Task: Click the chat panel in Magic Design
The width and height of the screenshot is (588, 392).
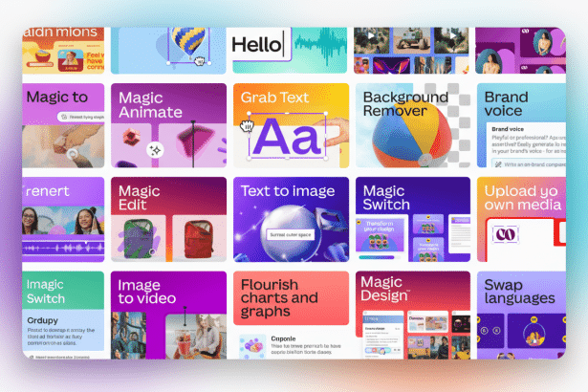Action: [x=382, y=334]
